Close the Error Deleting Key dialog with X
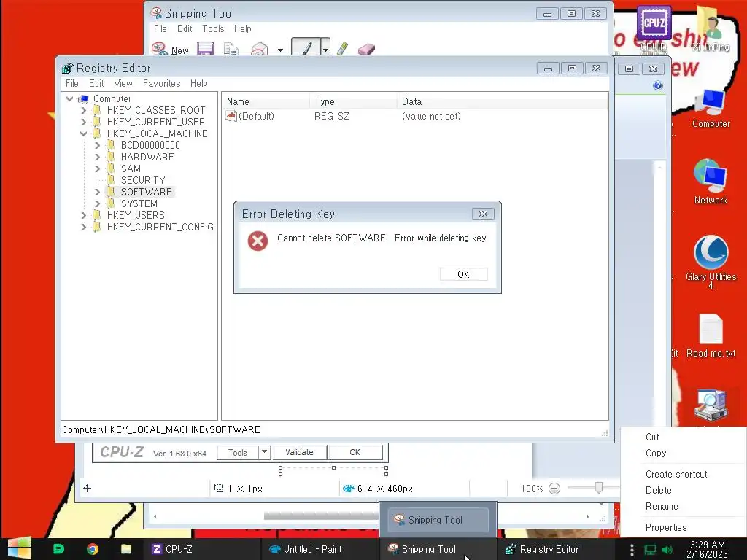The width and height of the screenshot is (747, 560). point(483,214)
